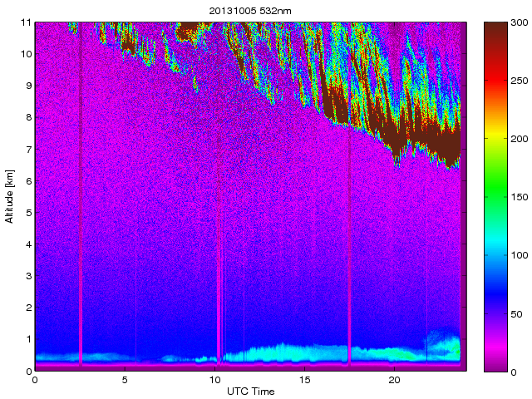Click the y-axis tick label '11'
Viewport: 532px width, 399px height.
click(x=26, y=22)
